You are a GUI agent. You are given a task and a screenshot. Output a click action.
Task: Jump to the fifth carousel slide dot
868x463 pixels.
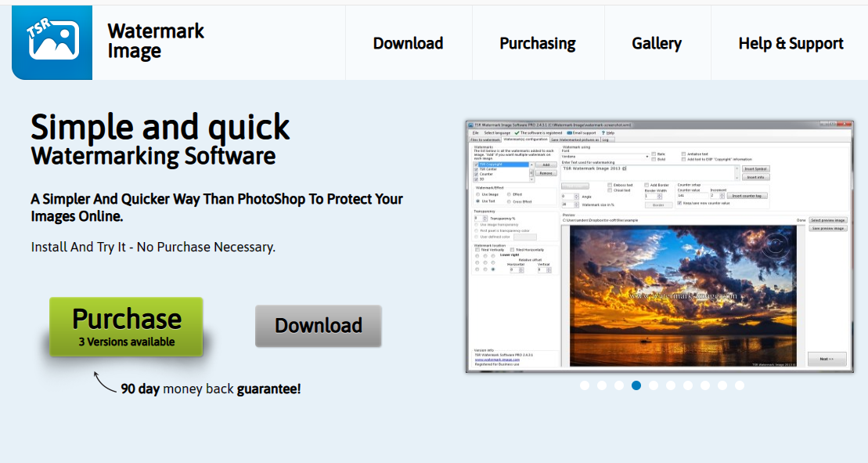coord(654,385)
